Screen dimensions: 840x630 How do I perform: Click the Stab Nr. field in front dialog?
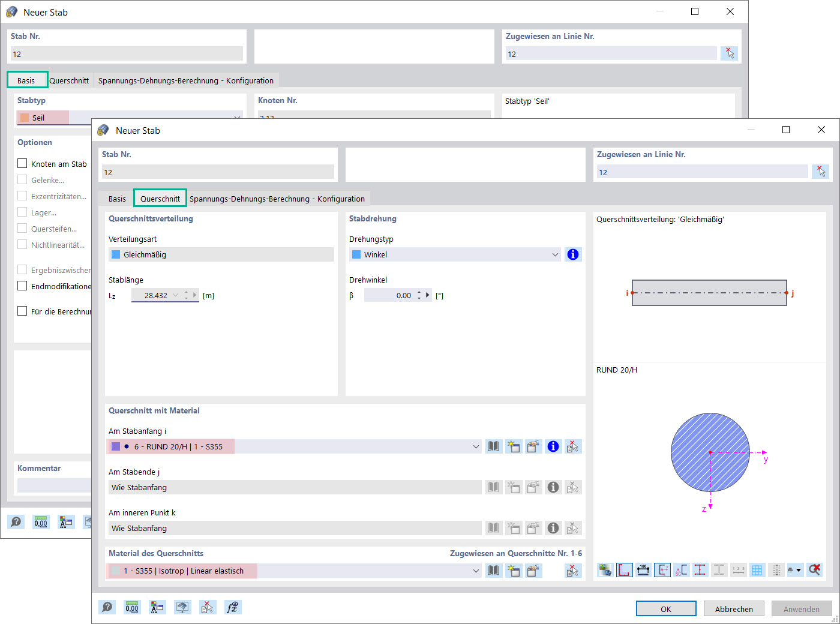(x=218, y=172)
